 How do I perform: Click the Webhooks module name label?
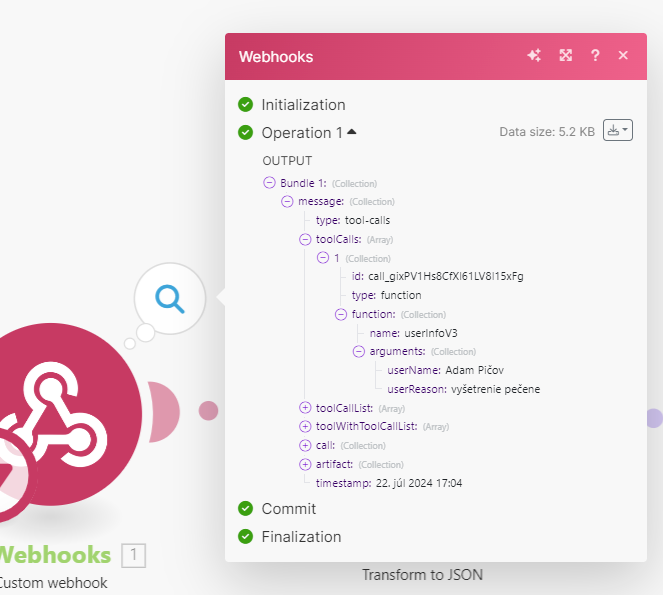pyautogui.click(x=55, y=555)
